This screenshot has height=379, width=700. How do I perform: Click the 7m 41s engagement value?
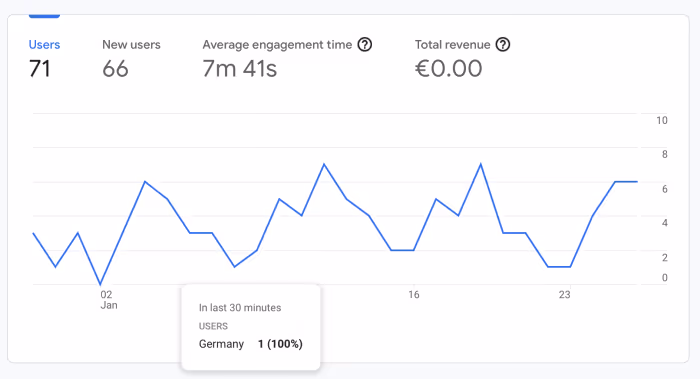(240, 69)
